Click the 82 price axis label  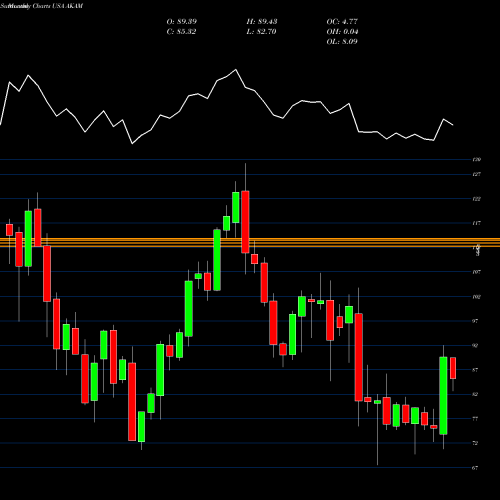click(475, 394)
